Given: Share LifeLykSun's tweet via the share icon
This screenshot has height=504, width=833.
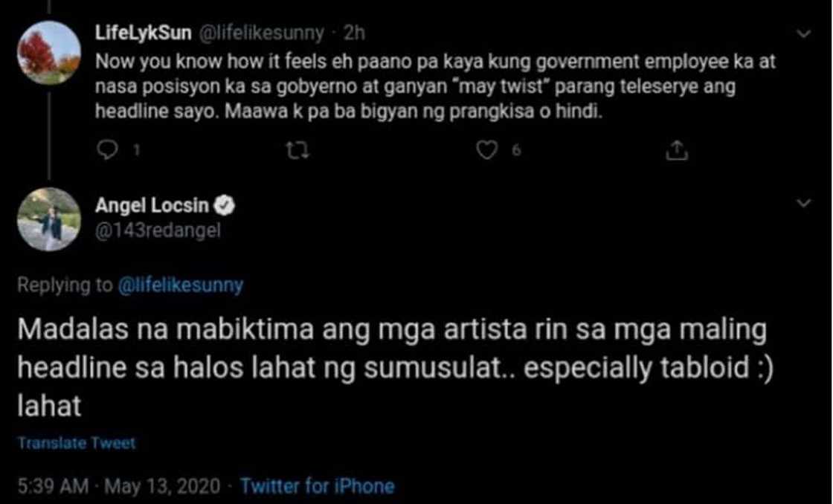Looking at the screenshot, I should (675, 150).
